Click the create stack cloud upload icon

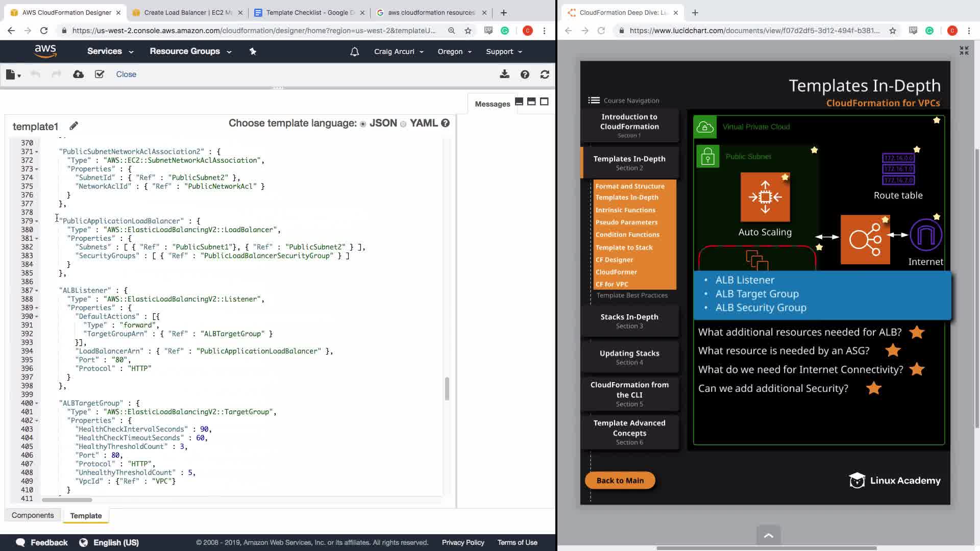click(x=78, y=74)
